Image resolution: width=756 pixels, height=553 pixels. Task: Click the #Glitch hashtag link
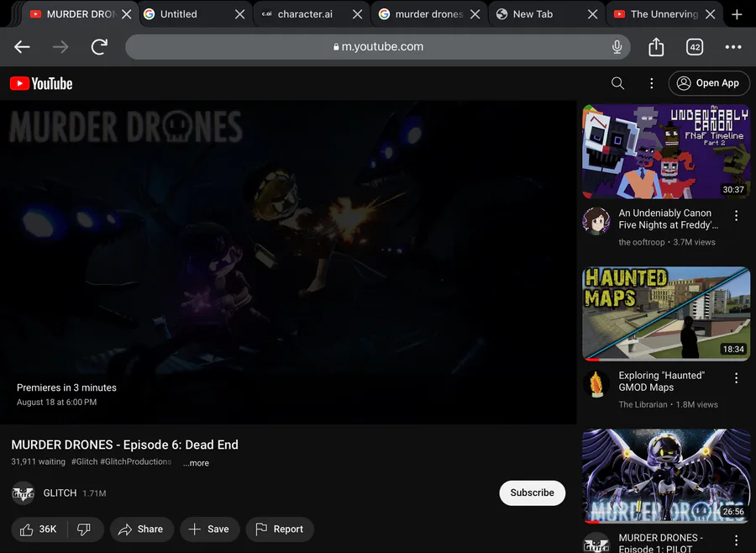click(84, 461)
